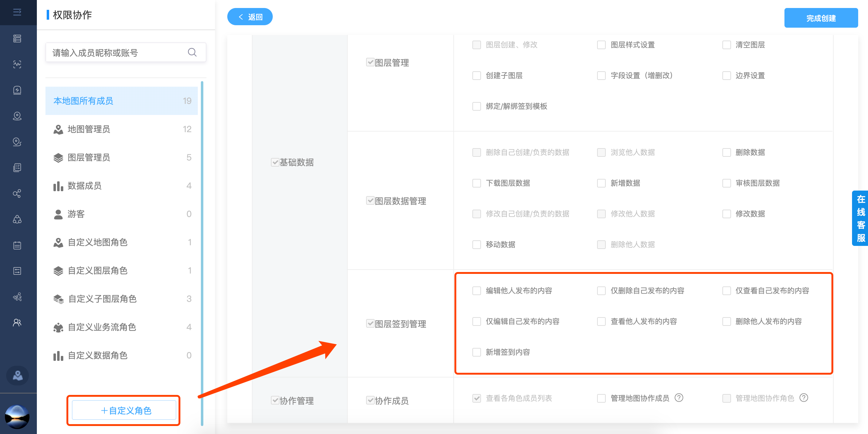The image size is (868, 434).
Task: Check the 移动数据 checkbox
Action: 476,244
